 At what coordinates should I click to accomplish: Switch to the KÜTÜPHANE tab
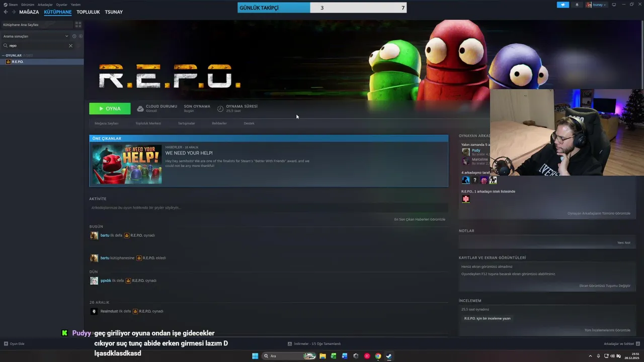click(58, 12)
